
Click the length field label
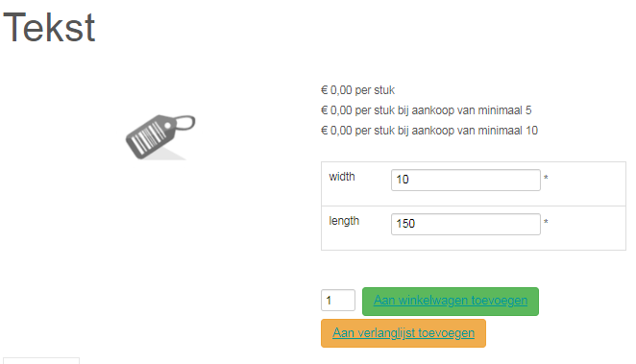coord(344,221)
